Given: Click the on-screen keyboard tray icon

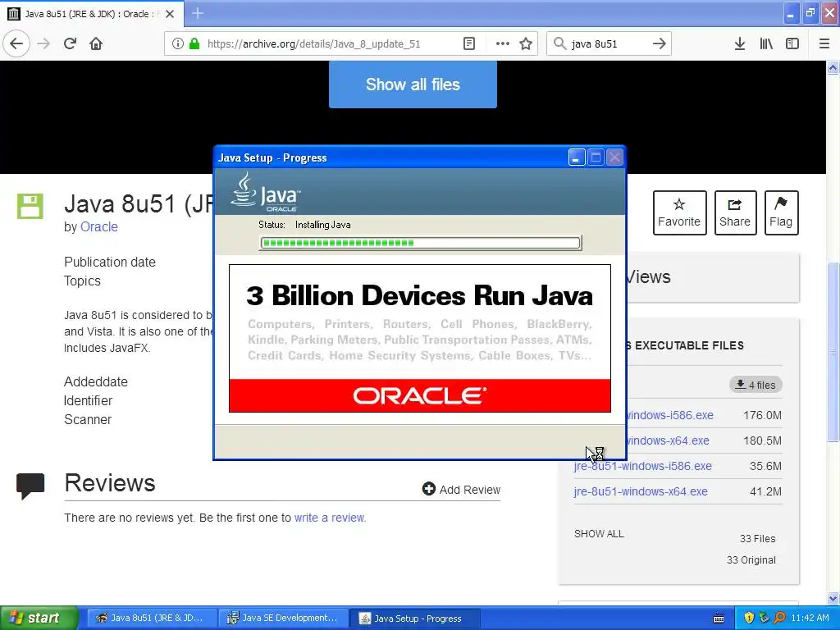Looking at the screenshot, I should click(719, 619).
